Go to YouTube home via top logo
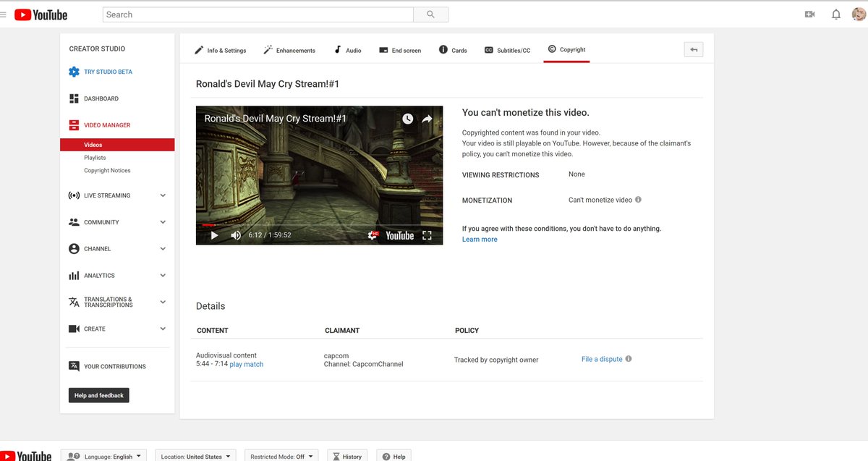868x461 pixels. click(41, 14)
